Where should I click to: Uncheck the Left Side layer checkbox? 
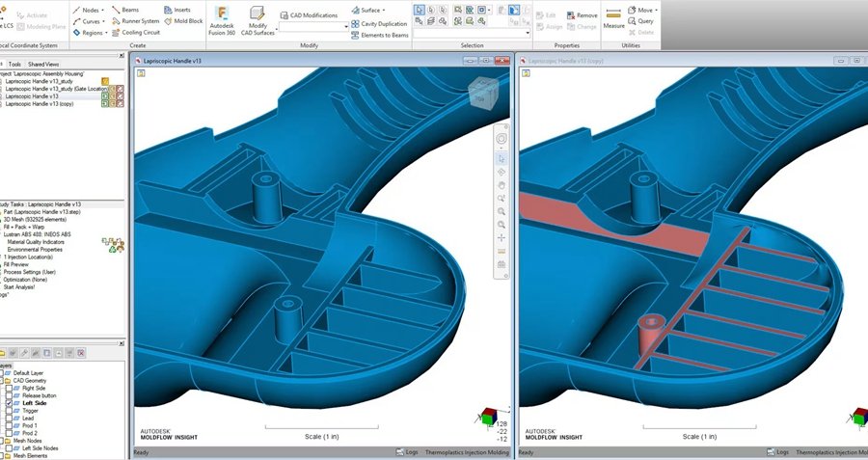(x=9, y=403)
